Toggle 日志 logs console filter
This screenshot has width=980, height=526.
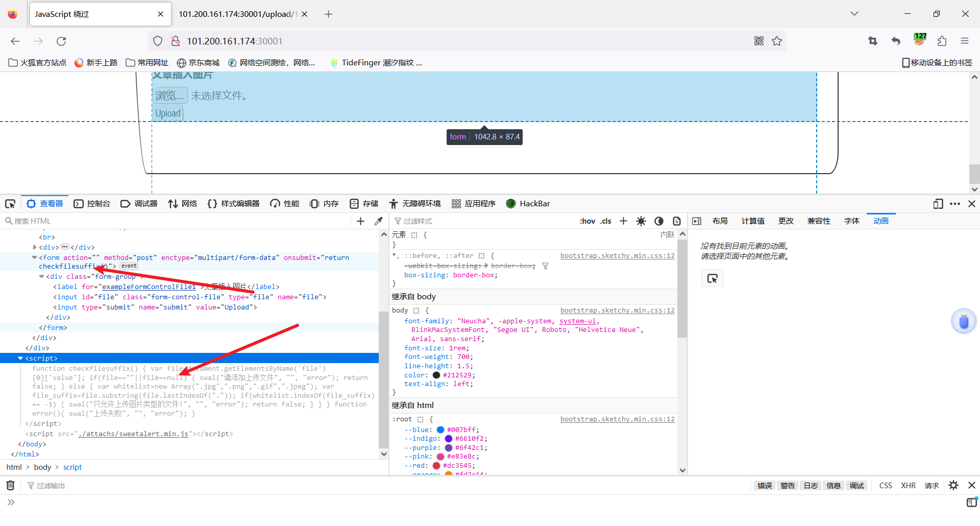point(811,486)
